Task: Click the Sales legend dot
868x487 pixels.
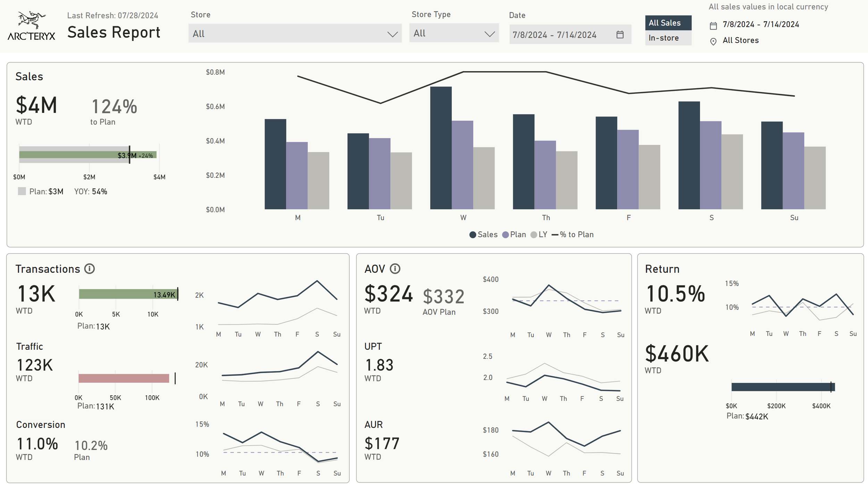Action: point(473,235)
